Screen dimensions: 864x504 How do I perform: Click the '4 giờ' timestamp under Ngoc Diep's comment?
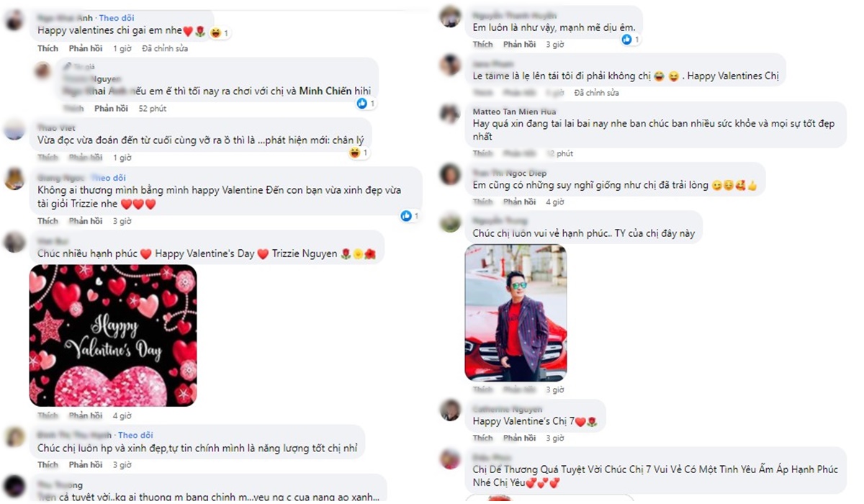pyautogui.click(x=554, y=202)
